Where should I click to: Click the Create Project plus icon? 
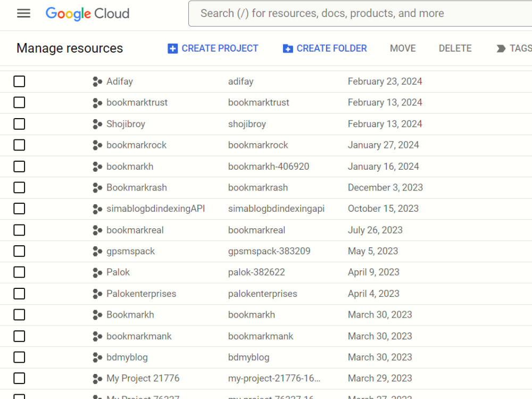pyautogui.click(x=172, y=48)
